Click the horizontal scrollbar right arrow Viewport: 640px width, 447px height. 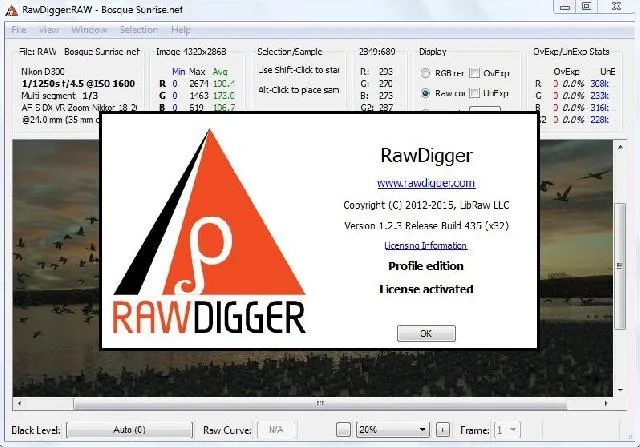click(606, 403)
